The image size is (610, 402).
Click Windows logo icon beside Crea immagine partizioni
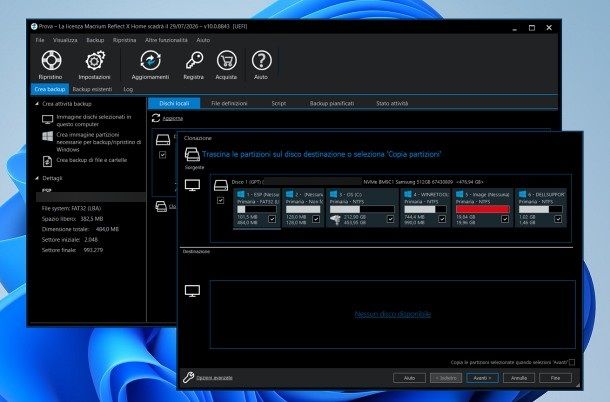(47, 136)
